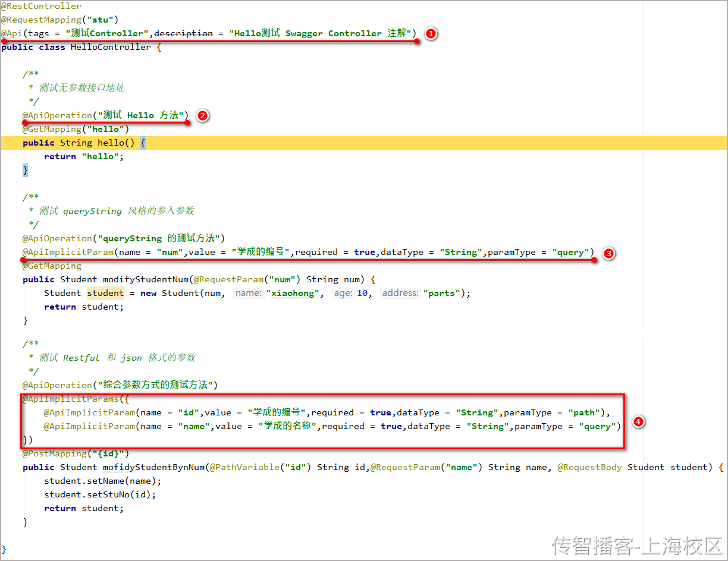Click the number 10 after the age hint
This screenshot has height=561, width=728.
(362, 293)
